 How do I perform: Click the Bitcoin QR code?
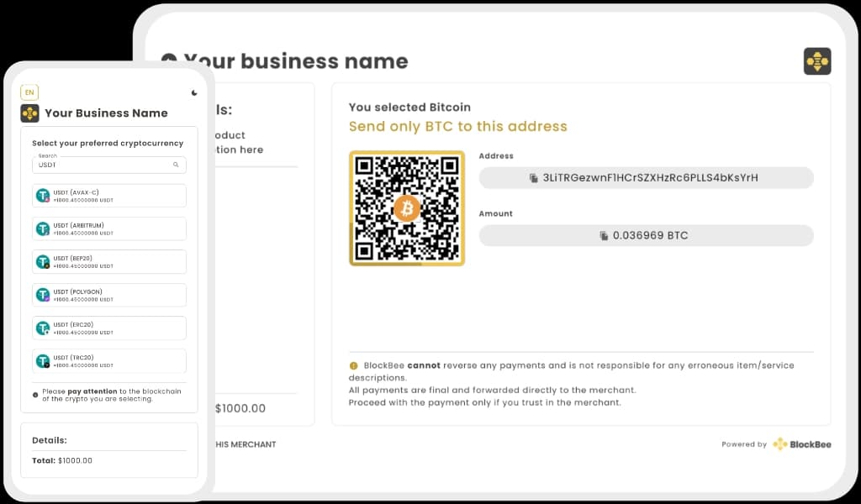pos(407,208)
